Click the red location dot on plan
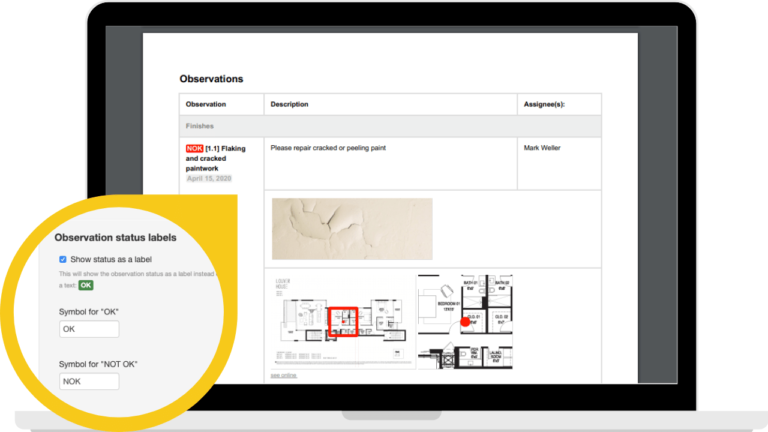 (x=465, y=322)
